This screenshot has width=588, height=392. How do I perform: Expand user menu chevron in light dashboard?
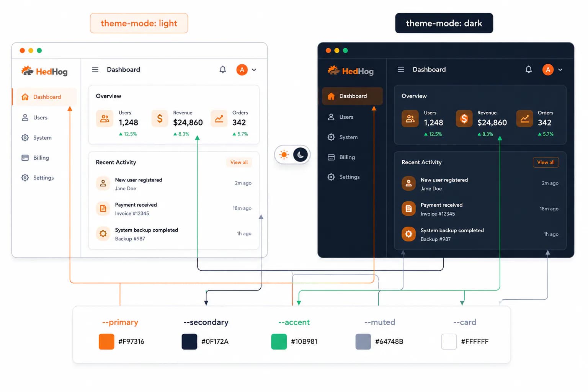[x=254, y=70]
